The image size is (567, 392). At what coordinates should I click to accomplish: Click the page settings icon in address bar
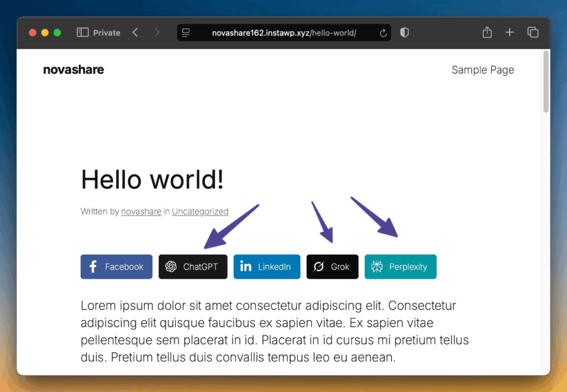click(186, 33)
